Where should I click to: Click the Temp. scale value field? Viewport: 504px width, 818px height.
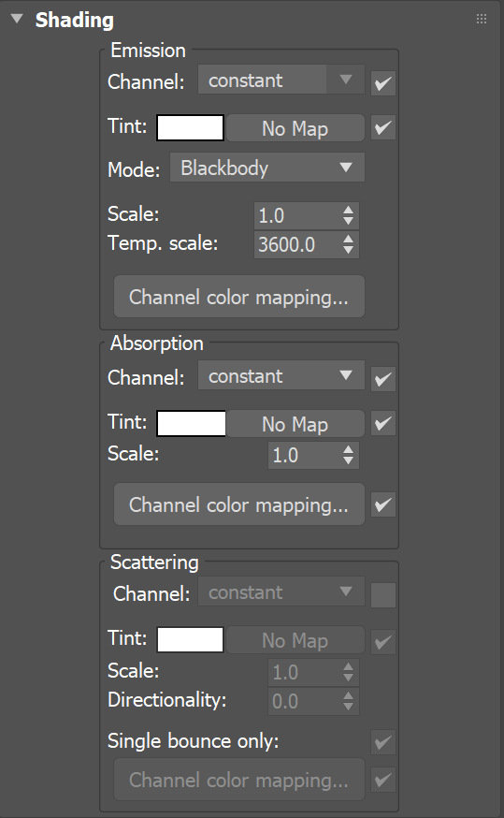click(297, 244)
